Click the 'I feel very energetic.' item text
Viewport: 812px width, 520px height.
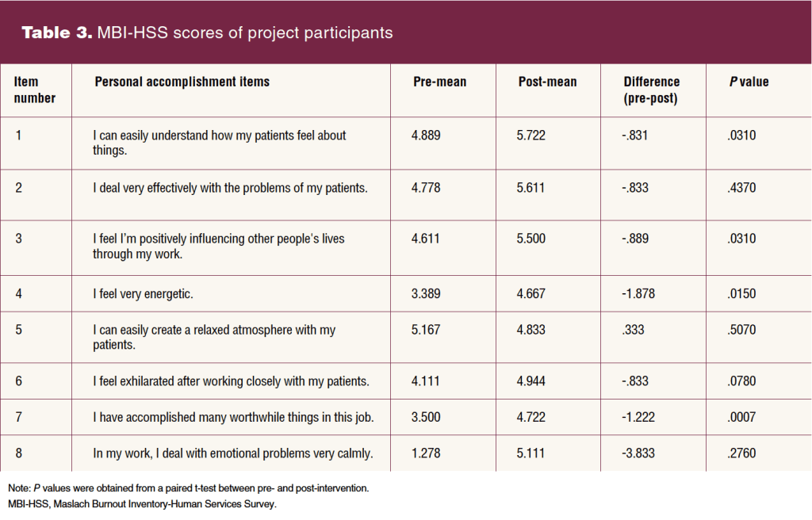point(143,294)
